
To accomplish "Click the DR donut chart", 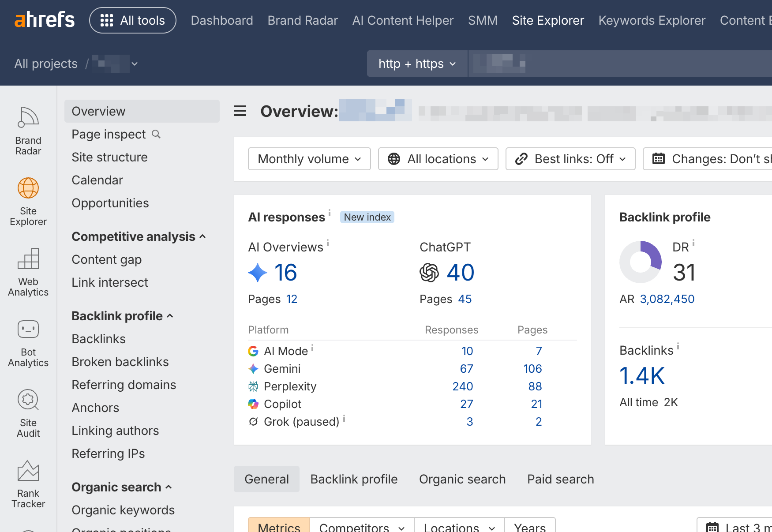I will [x=641, y=262].
